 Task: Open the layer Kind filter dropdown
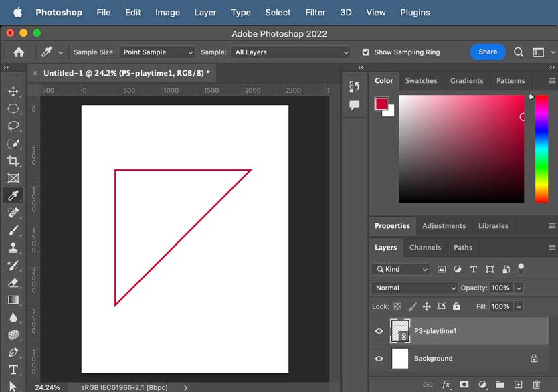401,270
